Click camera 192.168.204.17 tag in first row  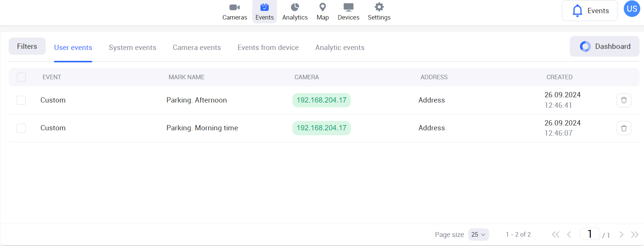pos(321,100)
